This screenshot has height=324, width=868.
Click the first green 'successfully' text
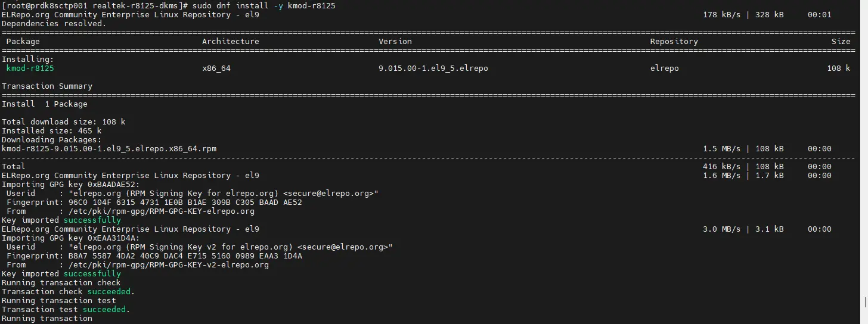(92, 220)
